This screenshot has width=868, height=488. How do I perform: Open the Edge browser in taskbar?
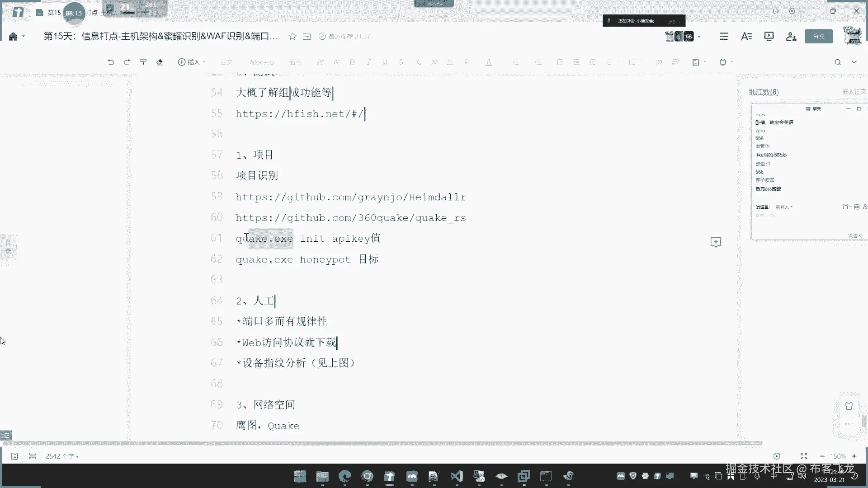[x=345, y=476]
